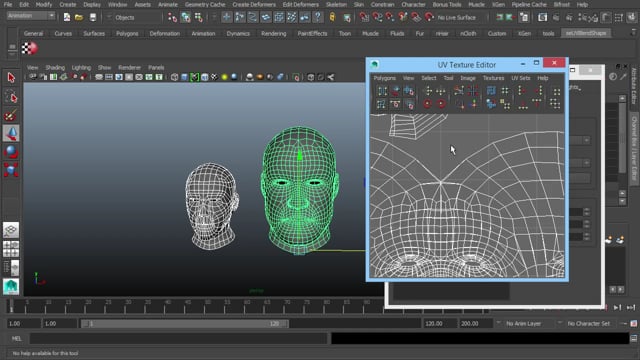Click the current time indicator at frame 1
The image size is (640, 360).
tap(11, 306)
